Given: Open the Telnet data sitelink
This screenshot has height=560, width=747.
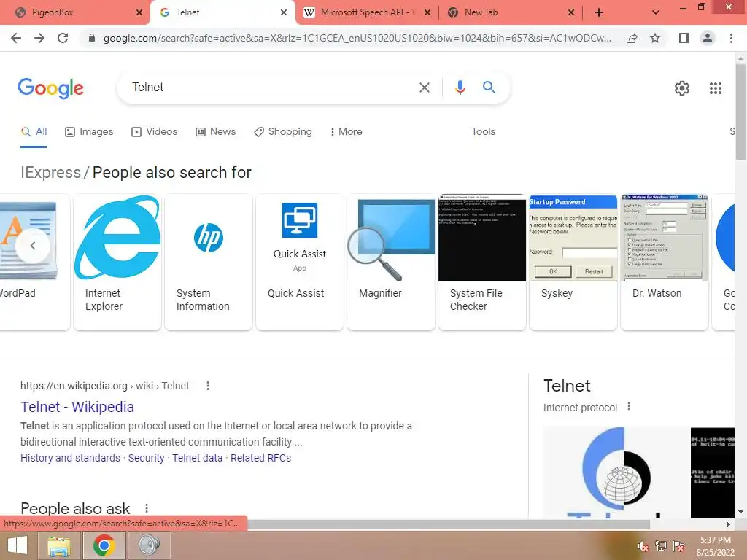Looking at the screenshot, I should 197,458.
